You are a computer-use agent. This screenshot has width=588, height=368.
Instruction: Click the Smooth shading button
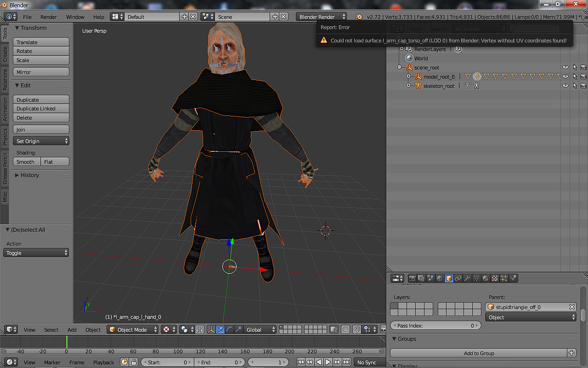pyautogui.click(x=27, y=162)
